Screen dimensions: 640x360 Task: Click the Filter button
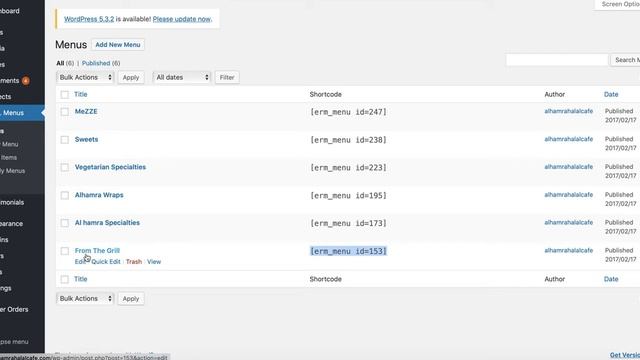tap(227, 77)
